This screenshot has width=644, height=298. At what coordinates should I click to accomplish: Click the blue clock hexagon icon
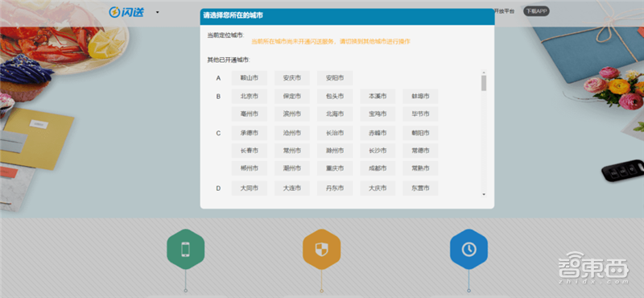pos(469,249)
